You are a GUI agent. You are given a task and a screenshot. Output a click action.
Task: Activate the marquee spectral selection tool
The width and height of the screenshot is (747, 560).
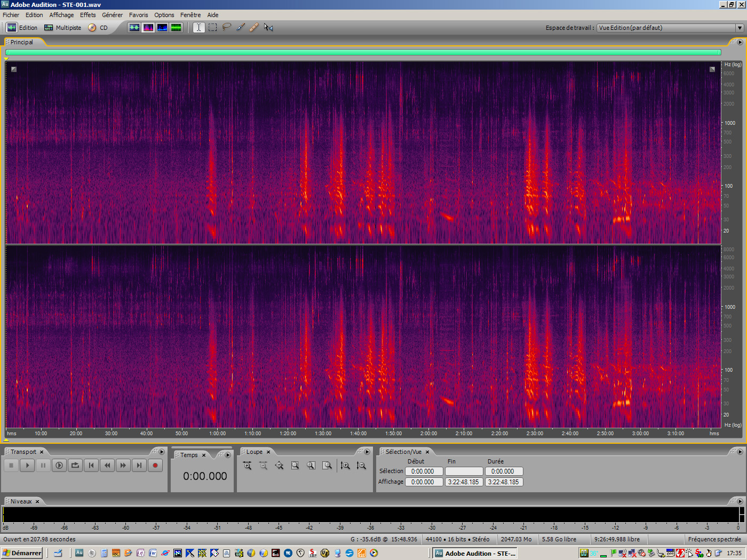coord(212,27)
